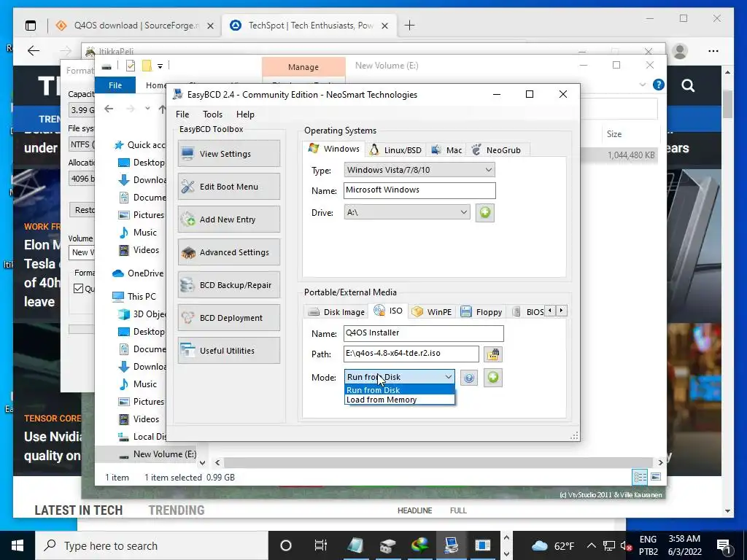The image size is (747, 560).
Task: Toggle Quick Format checkbox in Format dialog
Action: coord(79,289)
